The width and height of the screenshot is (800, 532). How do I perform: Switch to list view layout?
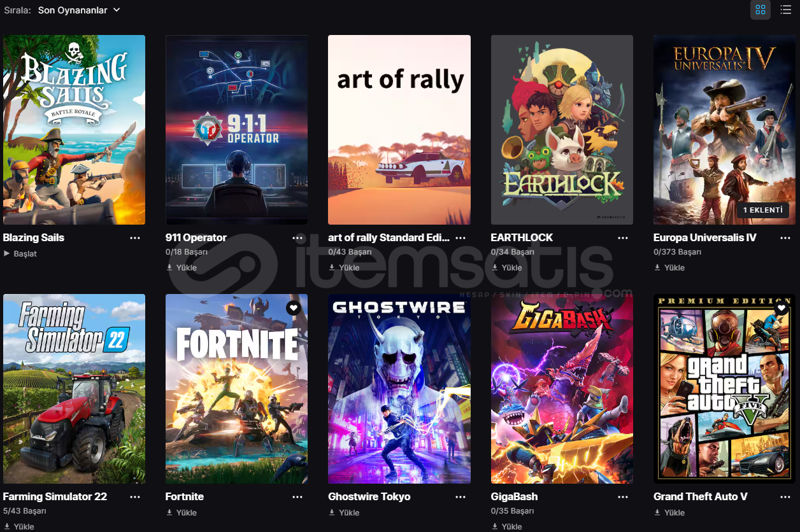pyautogui.click(x=785, y=10)
